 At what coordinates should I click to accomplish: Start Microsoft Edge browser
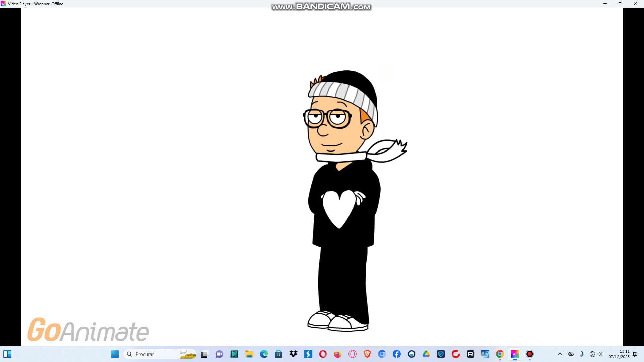263,354
